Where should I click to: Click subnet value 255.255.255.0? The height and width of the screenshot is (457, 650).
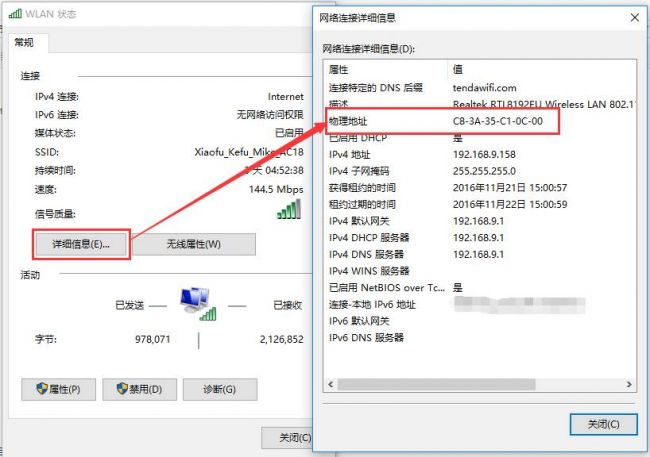point(484,171)
